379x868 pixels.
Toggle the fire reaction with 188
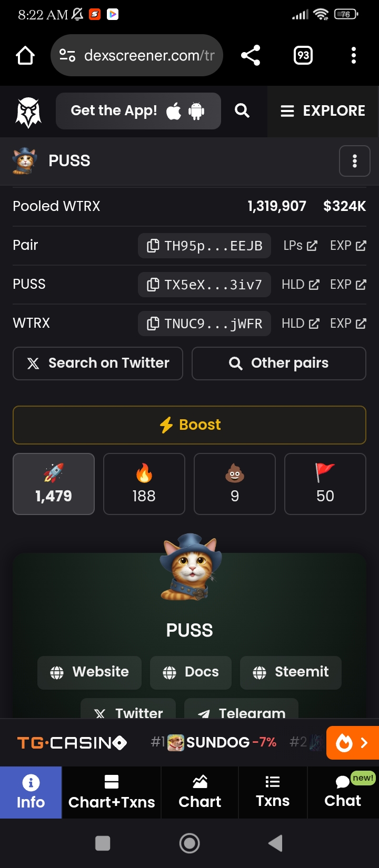(x=144, y=484)
